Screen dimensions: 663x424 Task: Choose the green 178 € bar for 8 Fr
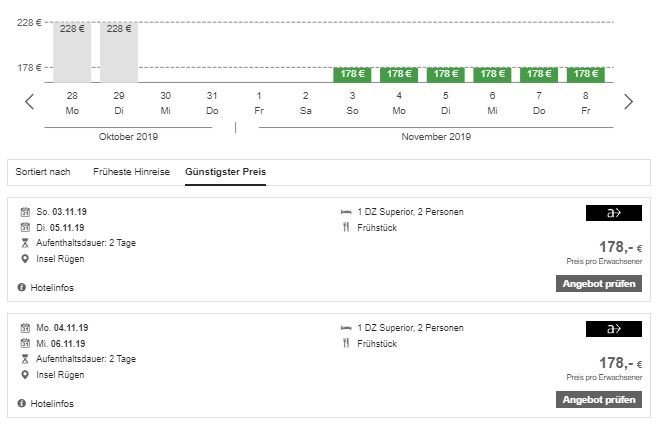coord(586,74)
